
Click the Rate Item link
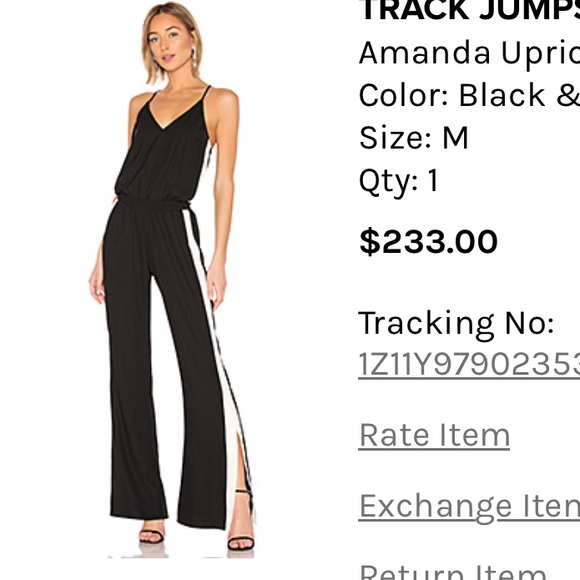434,436
